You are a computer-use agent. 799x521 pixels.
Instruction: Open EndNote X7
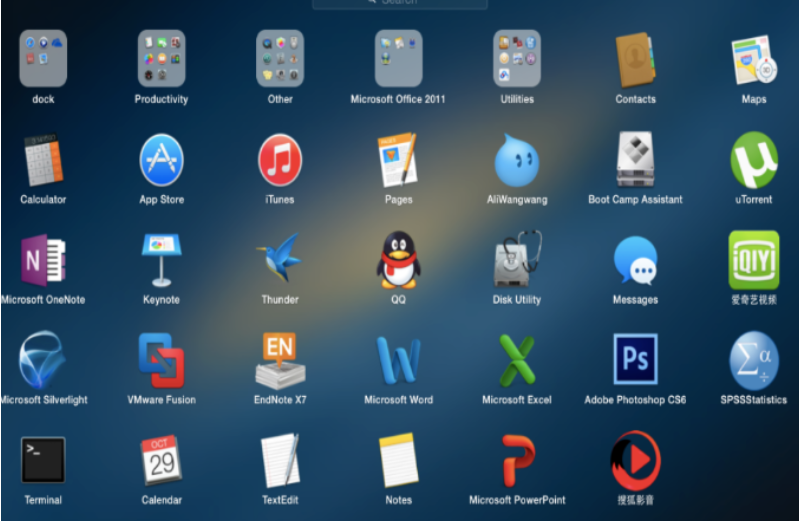coord(280,360)
